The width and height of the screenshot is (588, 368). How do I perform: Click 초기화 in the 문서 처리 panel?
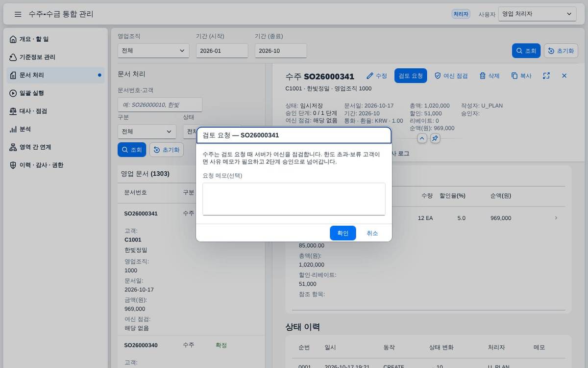pos(167,150)
